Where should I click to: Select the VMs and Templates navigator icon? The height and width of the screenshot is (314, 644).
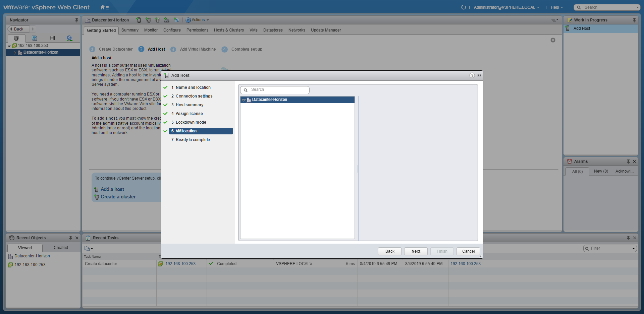34,38
